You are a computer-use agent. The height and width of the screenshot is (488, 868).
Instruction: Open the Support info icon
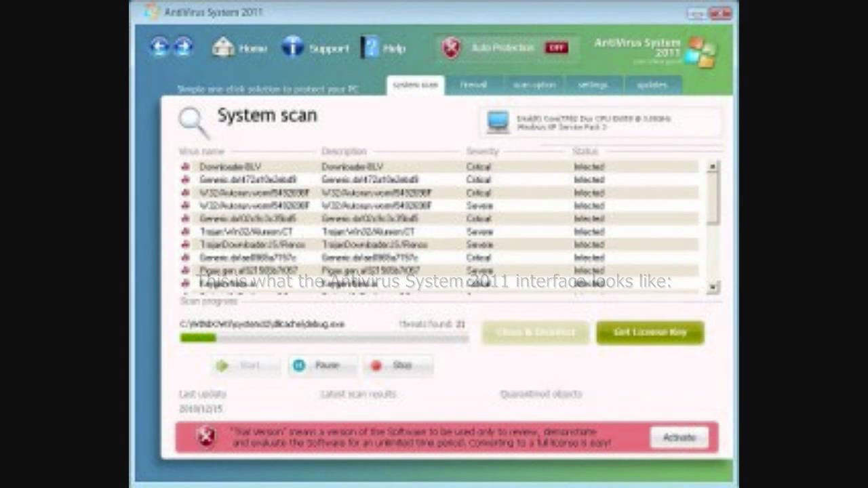click(x=293, y=47)
